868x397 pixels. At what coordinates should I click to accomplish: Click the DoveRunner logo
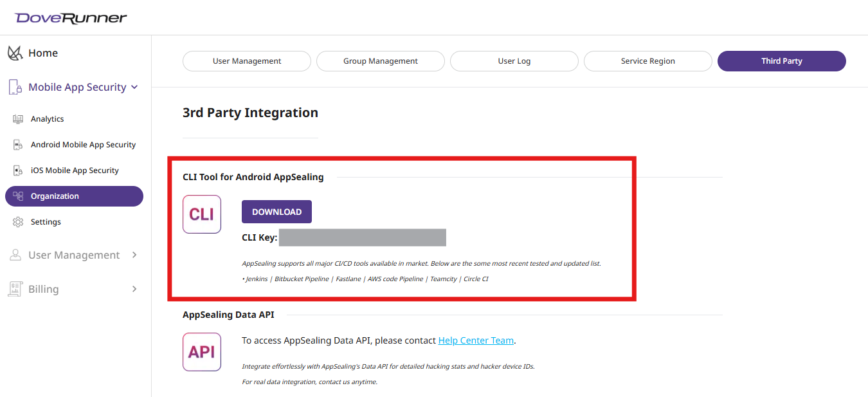[71, 17]
